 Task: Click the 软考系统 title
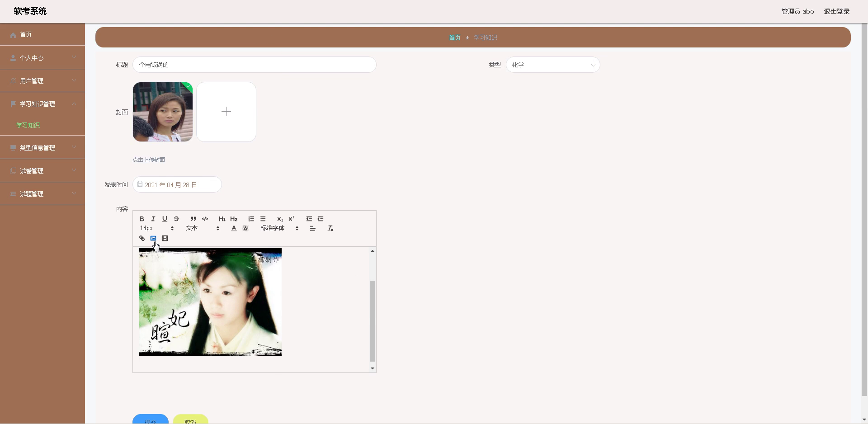(x=30, y=11)
